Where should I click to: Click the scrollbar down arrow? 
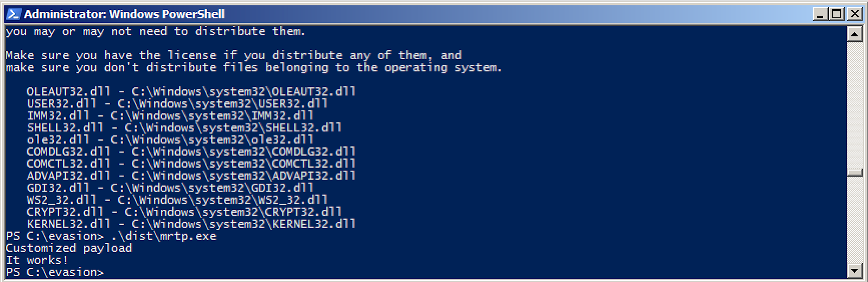point(854,270)
